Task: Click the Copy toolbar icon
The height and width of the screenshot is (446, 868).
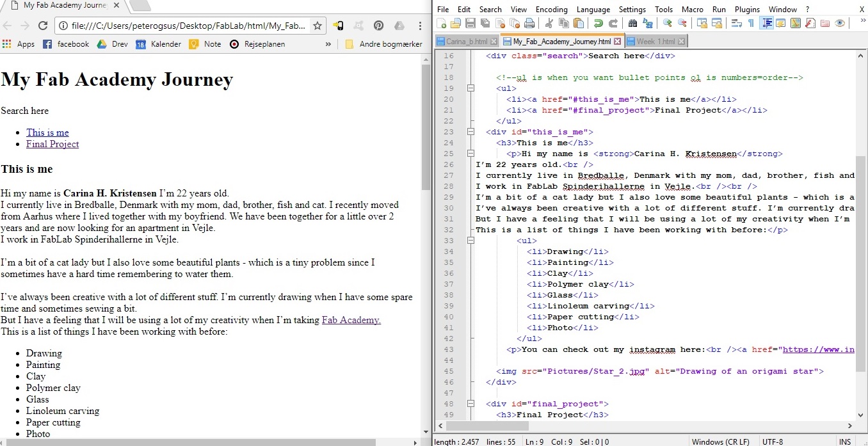Action: pyautogui.click(x=563, y=24)
